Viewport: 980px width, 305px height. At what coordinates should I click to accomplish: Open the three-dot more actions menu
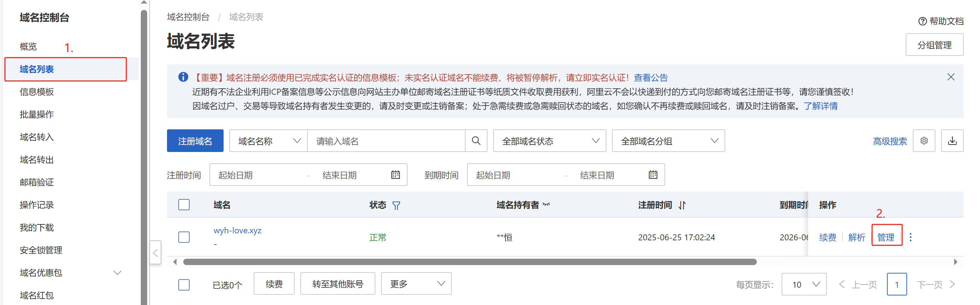tap(910, 237)
